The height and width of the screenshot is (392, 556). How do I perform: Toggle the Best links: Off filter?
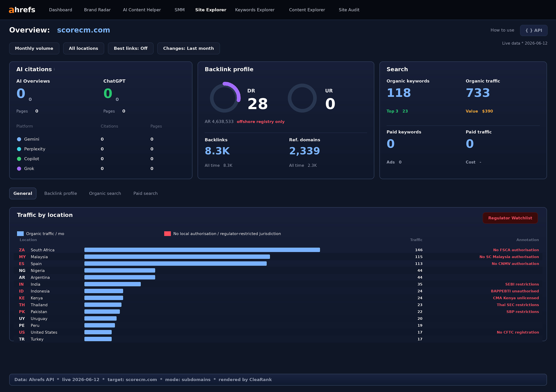coord(131,48)
